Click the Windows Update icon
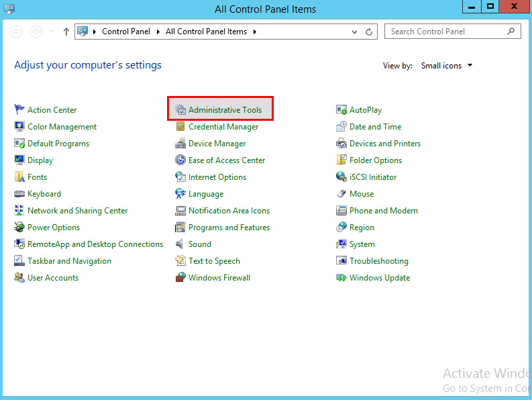Screen dimensions: 532x400 tap(341, 277)
